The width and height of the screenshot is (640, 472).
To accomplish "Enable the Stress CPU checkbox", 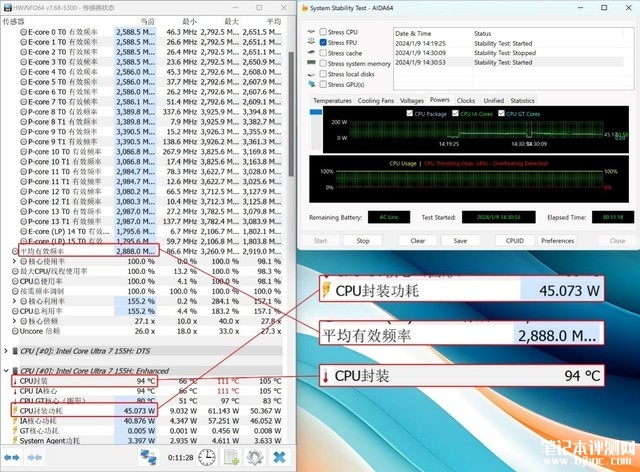I will [x=323, y=31].
